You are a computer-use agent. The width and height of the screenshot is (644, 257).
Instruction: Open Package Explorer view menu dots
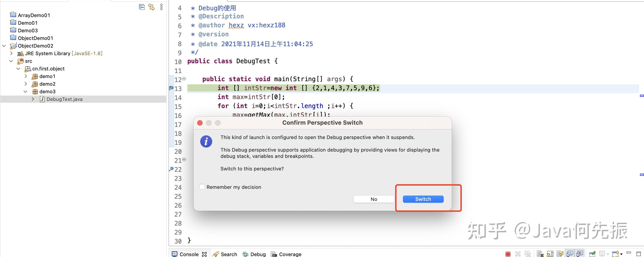[162, 7]
